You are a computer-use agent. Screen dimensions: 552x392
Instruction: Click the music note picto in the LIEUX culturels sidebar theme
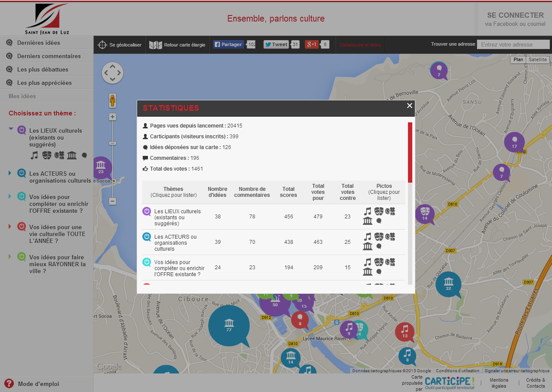click(x=34, y=155)
